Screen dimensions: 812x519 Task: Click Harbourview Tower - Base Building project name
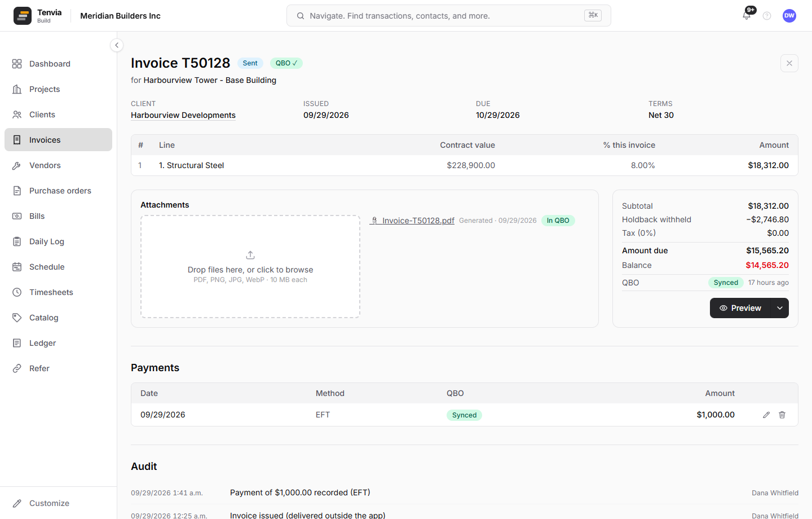coord(210,80)
